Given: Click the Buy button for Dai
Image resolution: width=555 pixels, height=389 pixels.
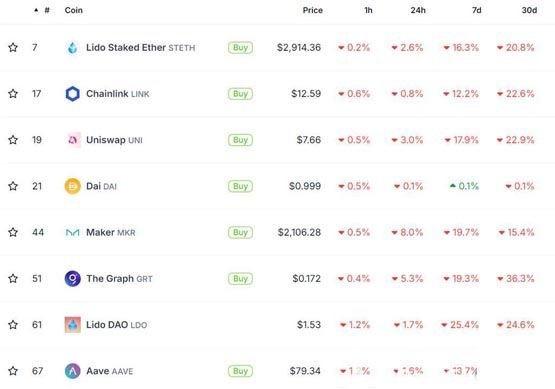Looking at the screenshot, I should [240, 186].
